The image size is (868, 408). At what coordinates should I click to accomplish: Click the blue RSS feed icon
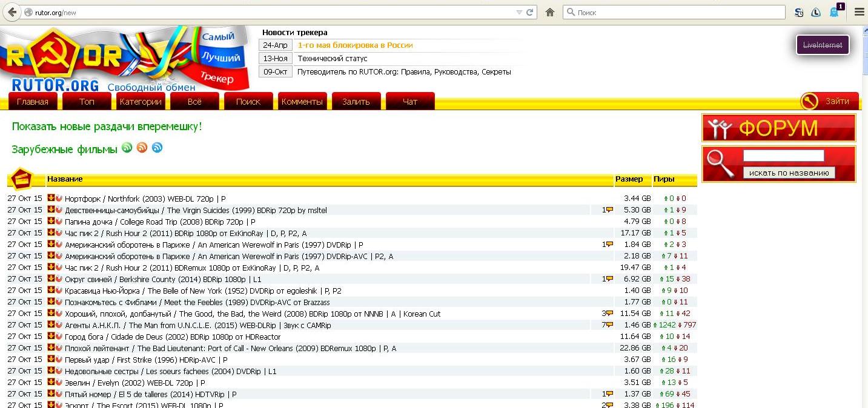pyautogui.click(x=157, y=147)
